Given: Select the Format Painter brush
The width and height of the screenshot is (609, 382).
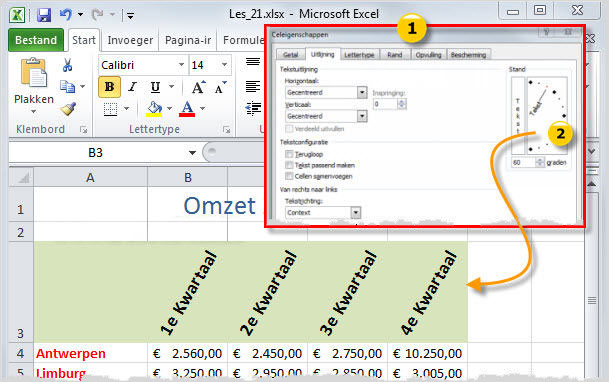Looking at the screenshot, I should pos(68,109).
